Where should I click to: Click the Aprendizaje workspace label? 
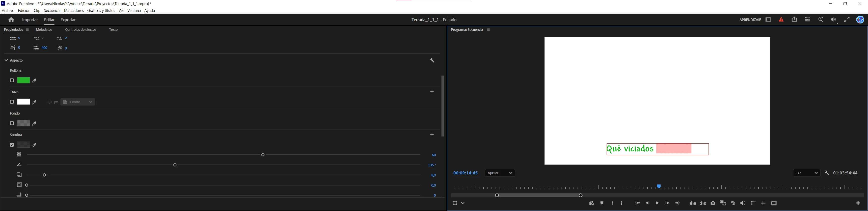(x=750, y=20)
